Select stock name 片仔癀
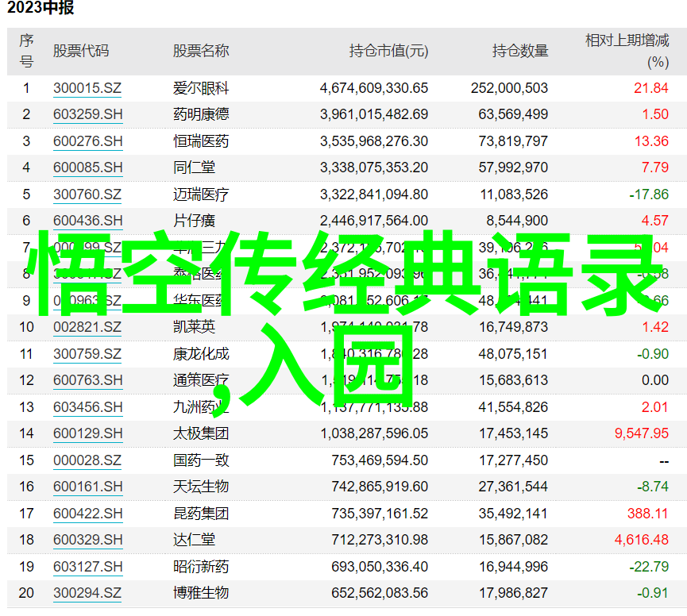Viewport: 687px width, 616px height. (x=194, y=221)
